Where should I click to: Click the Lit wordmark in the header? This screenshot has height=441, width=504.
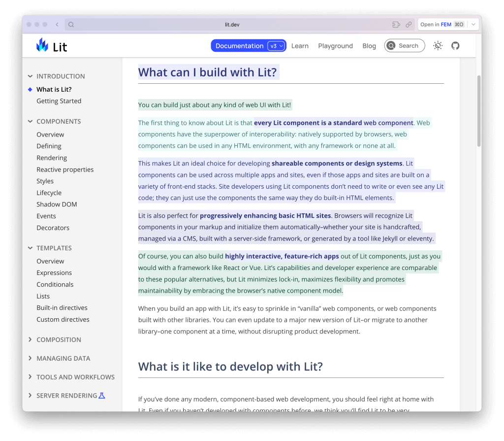tap(60, 47)
